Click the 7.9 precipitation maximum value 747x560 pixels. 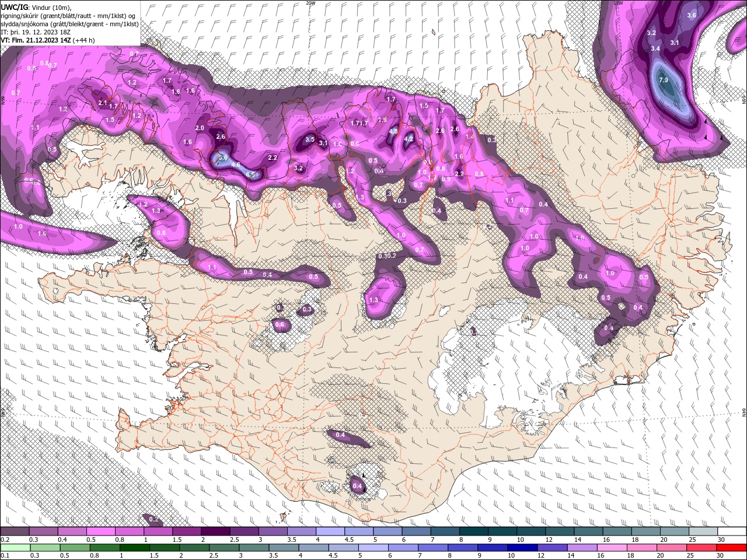(663, 80)
